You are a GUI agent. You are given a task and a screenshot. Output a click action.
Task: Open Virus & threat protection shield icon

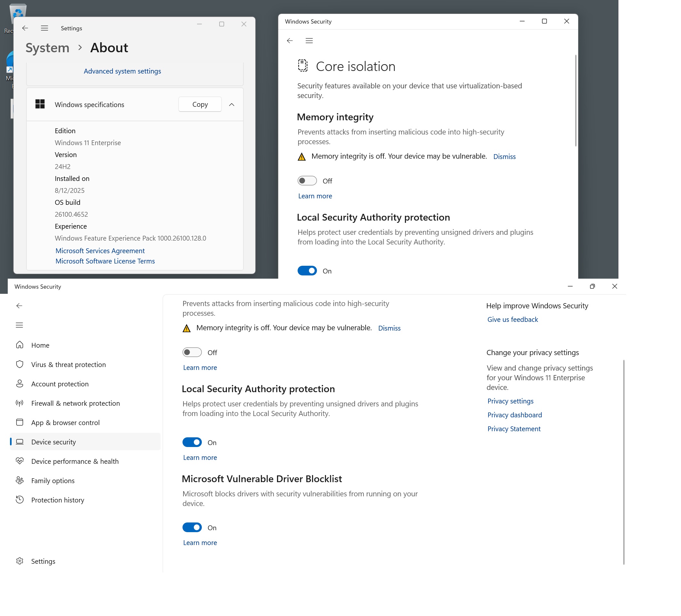point(20,364)
